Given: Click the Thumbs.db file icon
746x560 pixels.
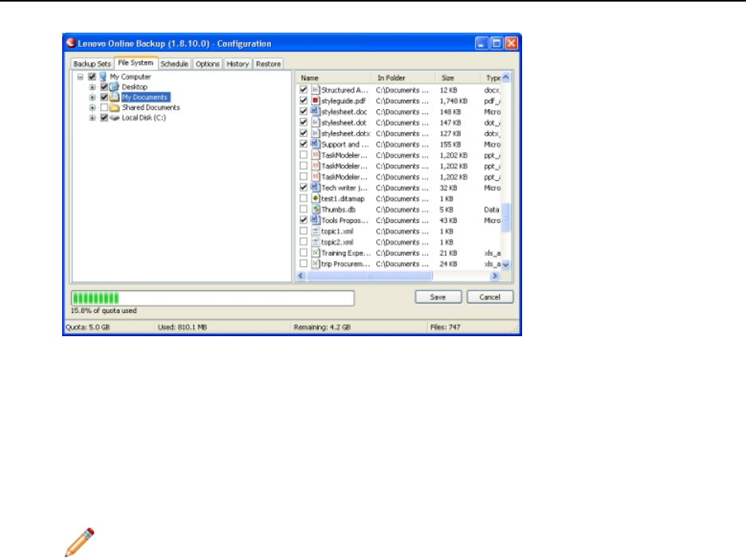Looking at the screenshot, I should click(x=315, y=210).
